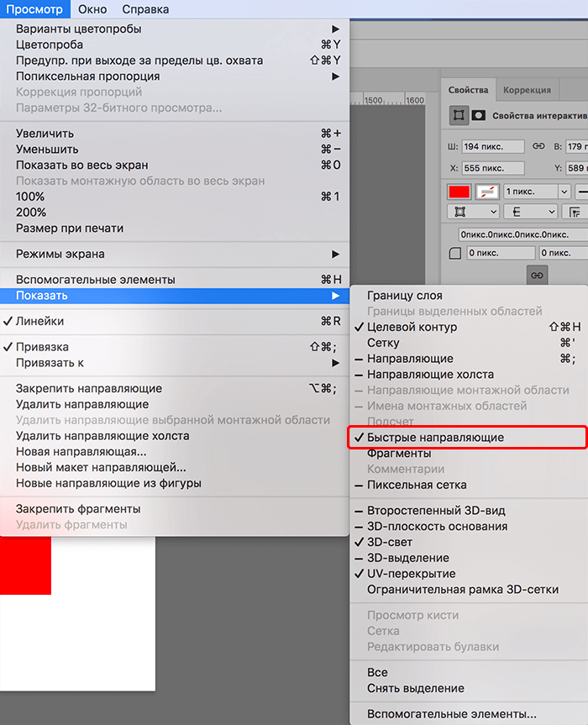588x725 pixels.
Task: Open the 1 пикс. stroke width dropdown
Action: (537, 192)
